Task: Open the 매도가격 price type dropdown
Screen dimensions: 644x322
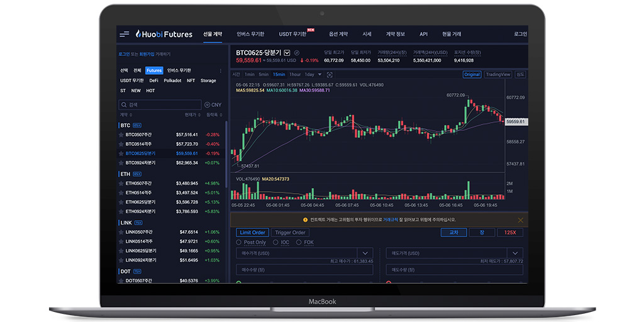Action: tap(515, 253)
